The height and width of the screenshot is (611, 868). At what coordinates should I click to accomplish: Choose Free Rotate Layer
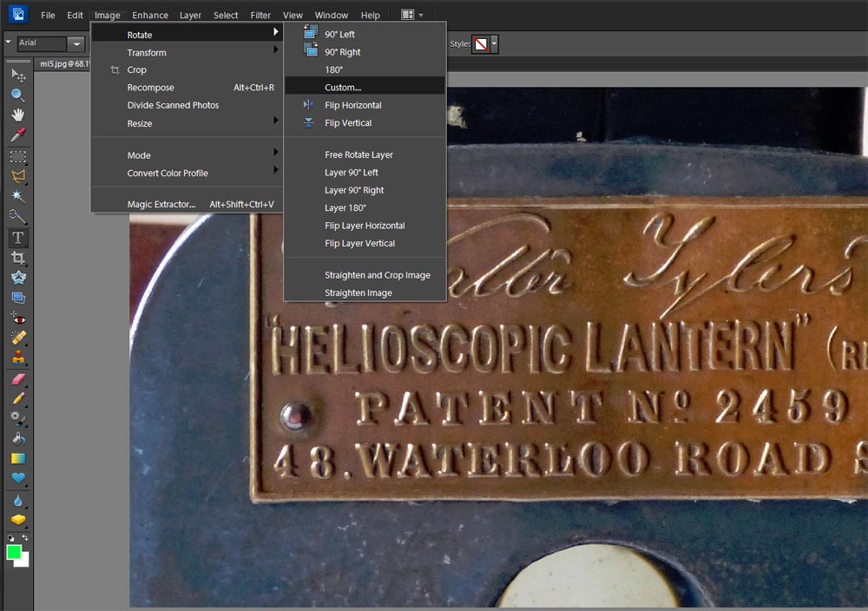click(x=365, y=155)
